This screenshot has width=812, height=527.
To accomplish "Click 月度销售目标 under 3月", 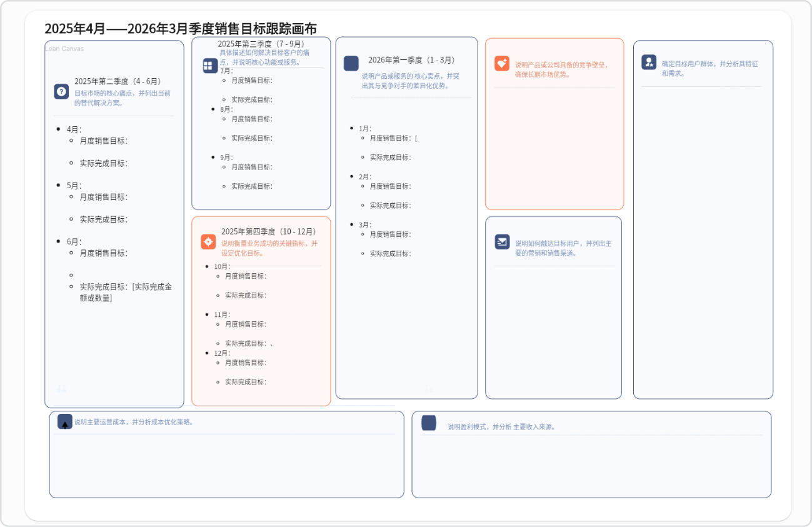I will (x=391, y=234).
